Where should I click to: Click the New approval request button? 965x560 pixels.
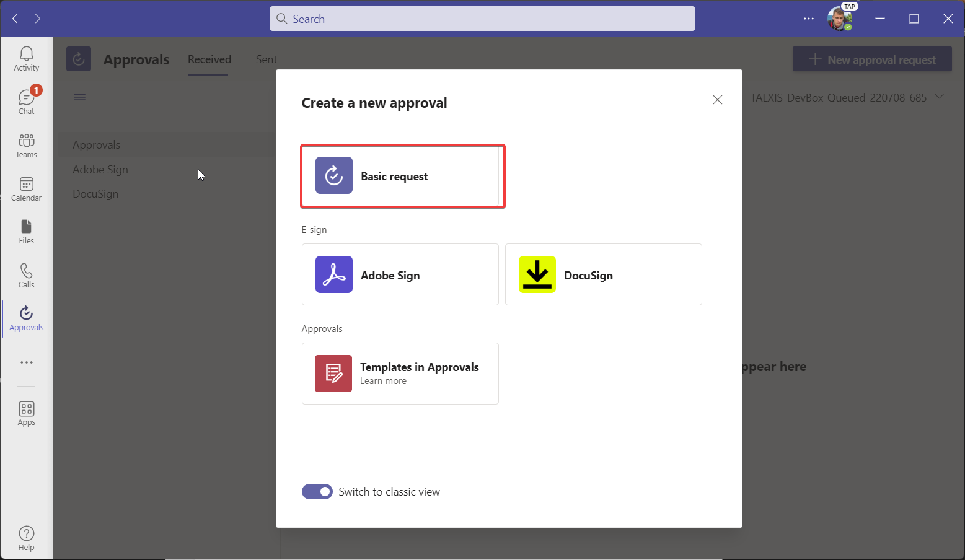[872, 59]
